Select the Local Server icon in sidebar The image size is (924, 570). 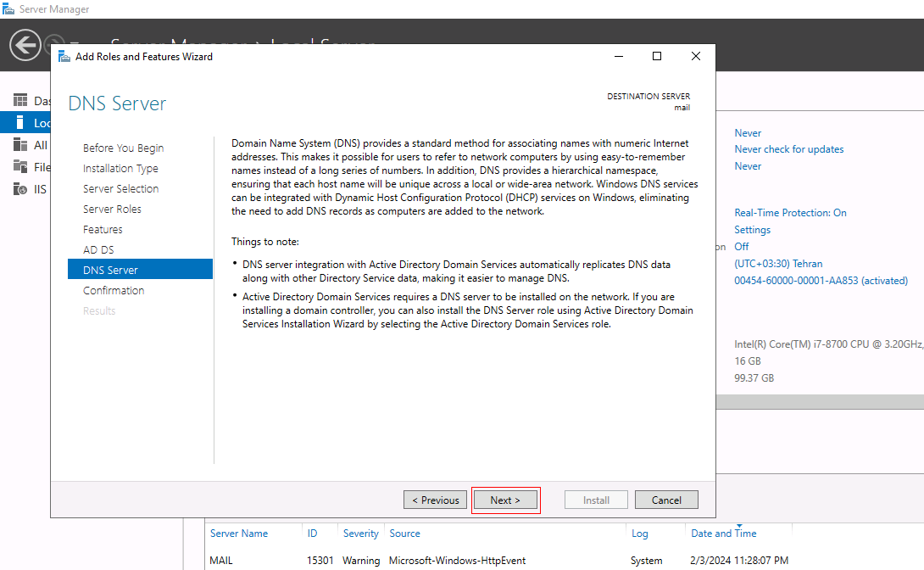click(x=20, y=123)
